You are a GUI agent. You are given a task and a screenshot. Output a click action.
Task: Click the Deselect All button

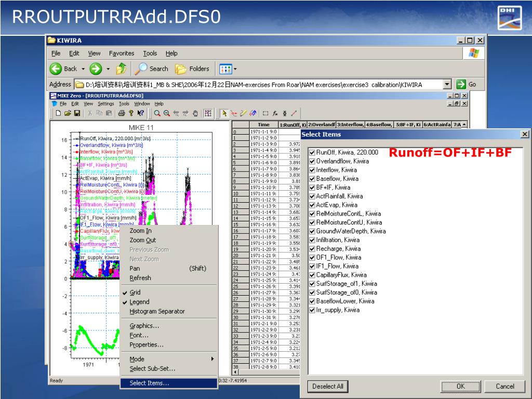pyautogui.click(x=328, y=386)
